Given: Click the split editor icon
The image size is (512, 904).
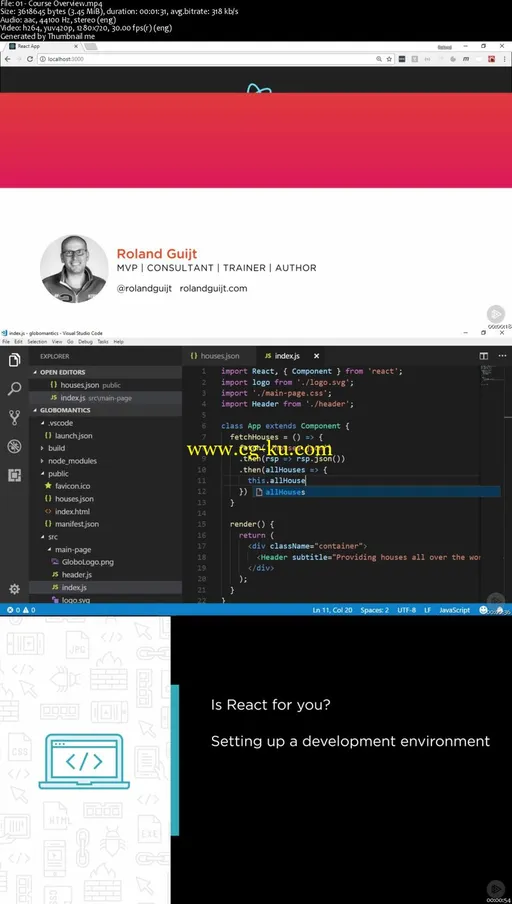Looking at the screenshot, I should click(484, 356).
